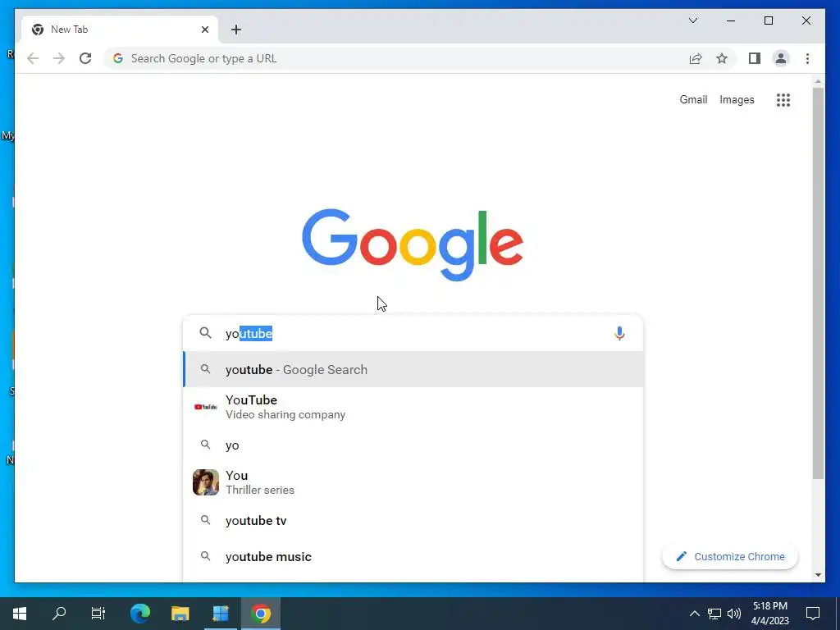Open the profile avatar menu
840x630 pixels.
point(781,58)
